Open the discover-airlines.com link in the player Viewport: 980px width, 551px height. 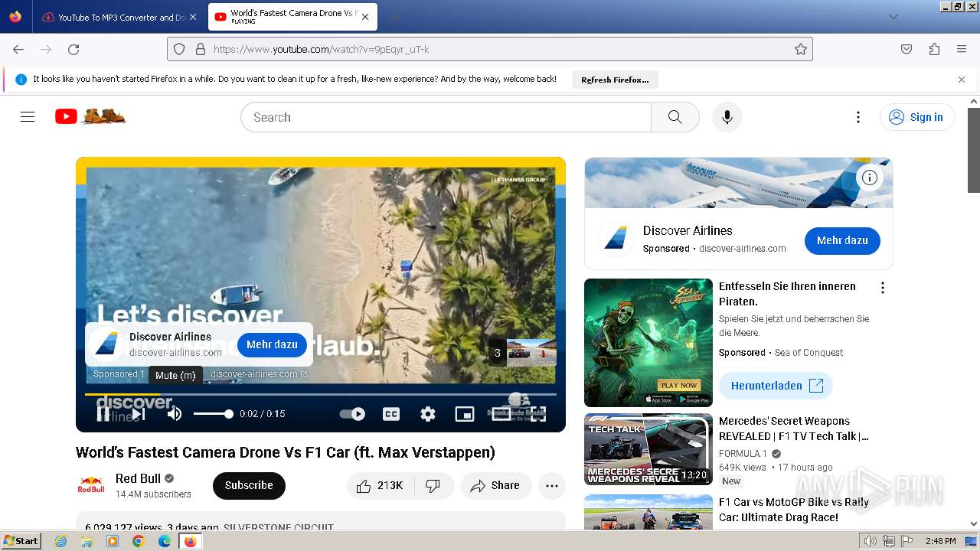coord(258,374)
